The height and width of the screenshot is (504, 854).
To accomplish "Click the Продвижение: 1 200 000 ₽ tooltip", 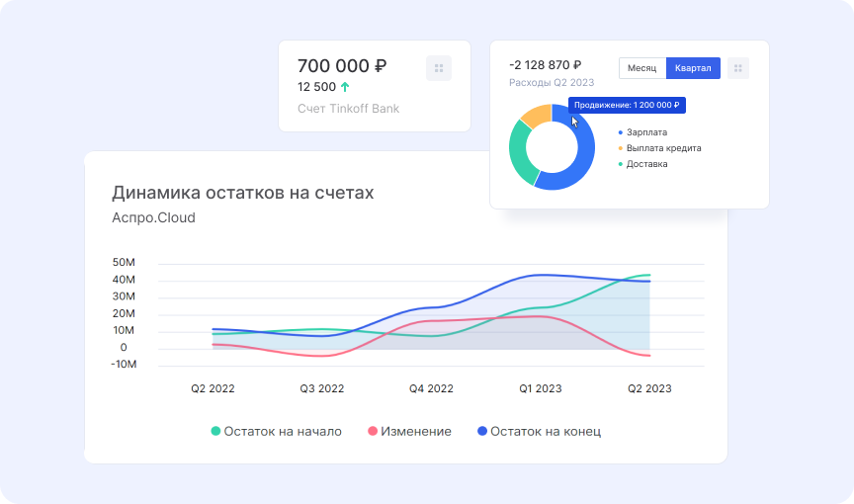I will coord(627,105).
